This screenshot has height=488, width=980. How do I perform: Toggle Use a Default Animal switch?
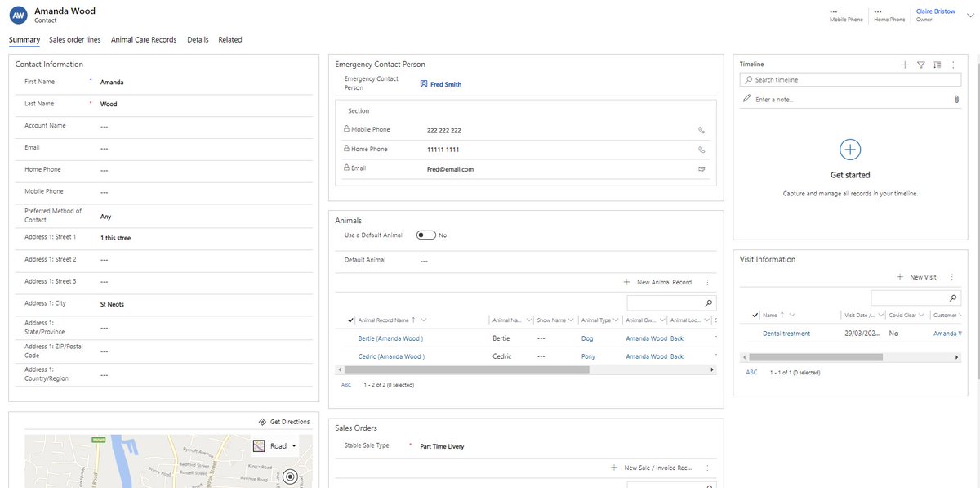[425, 234]
